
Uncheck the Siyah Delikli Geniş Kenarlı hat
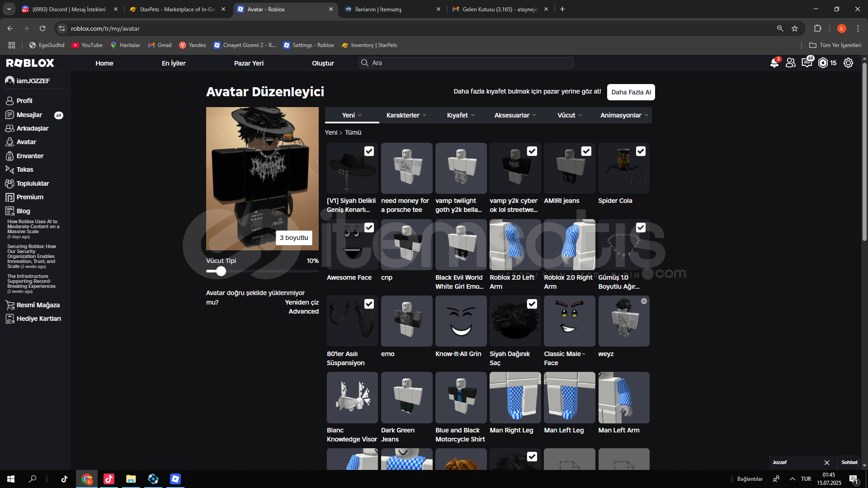(x=369, y=151)
